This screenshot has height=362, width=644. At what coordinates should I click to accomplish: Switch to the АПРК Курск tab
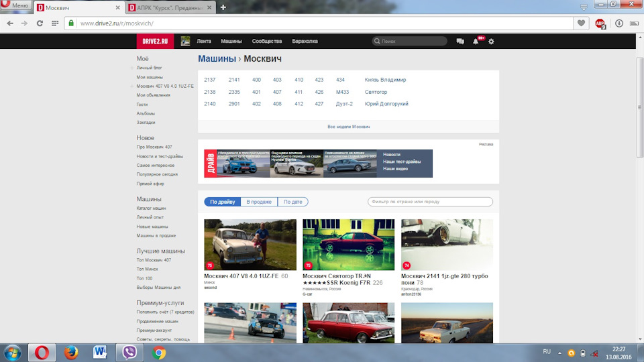[x=170, y=7]
